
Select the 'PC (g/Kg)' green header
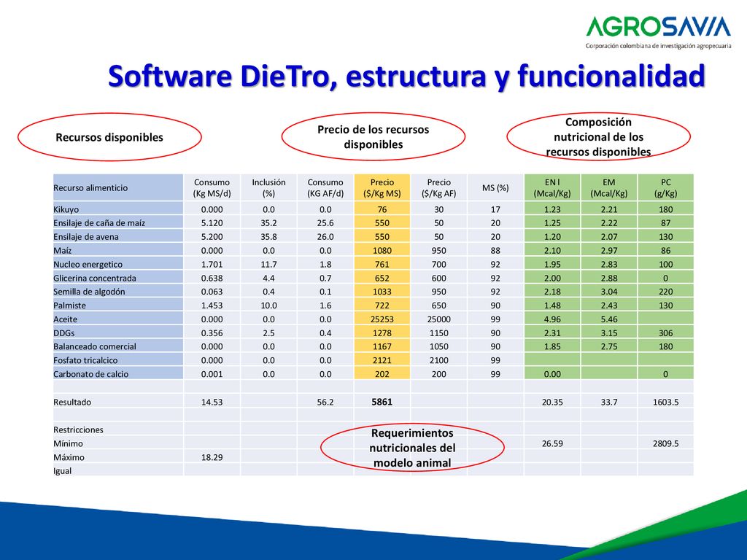tap(665, 187)
